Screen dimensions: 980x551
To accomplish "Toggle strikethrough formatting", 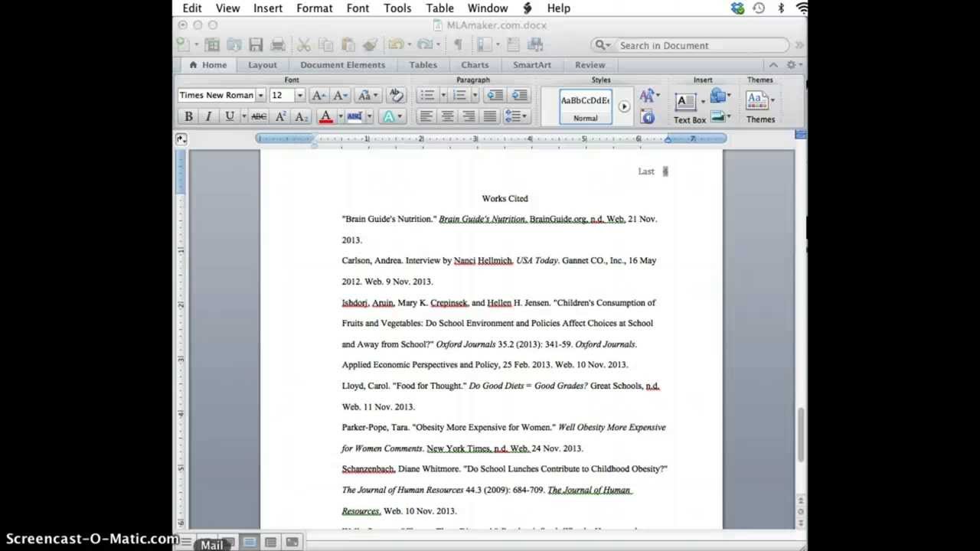I will click(x=259, y=116).
